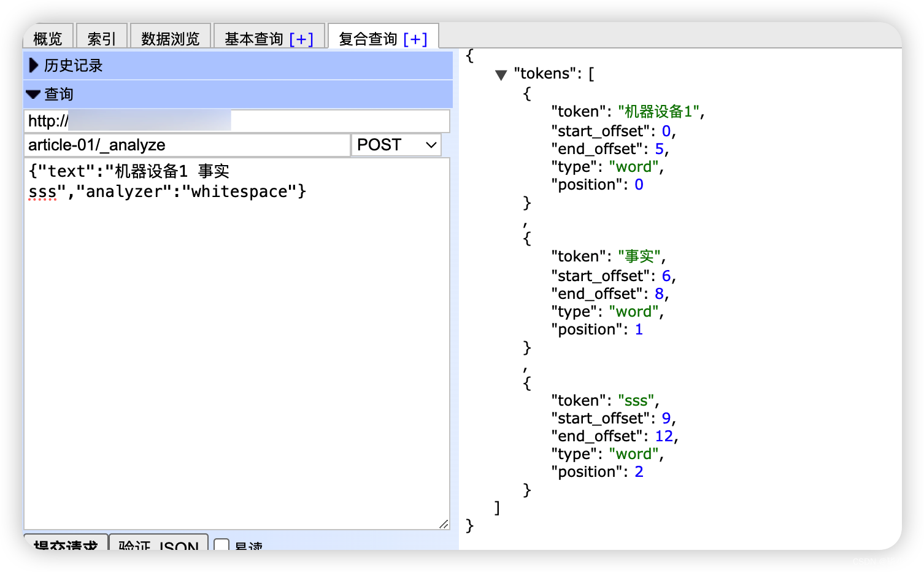924x572 pixels.
Task: Click the "position": 0 value
Action: pyautogui.click(x=639, y=185)
